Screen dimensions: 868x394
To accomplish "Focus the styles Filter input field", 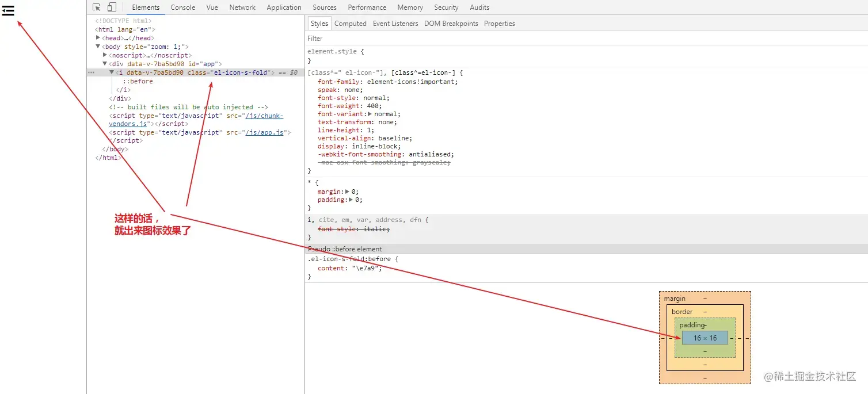I will tap(587, 39).
